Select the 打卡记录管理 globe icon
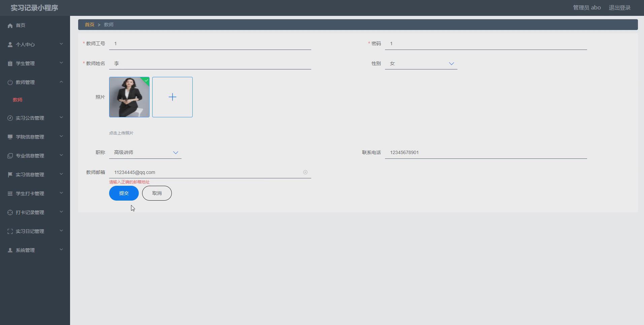This screenshot has height=325, width=644. [x=9, y=212]
